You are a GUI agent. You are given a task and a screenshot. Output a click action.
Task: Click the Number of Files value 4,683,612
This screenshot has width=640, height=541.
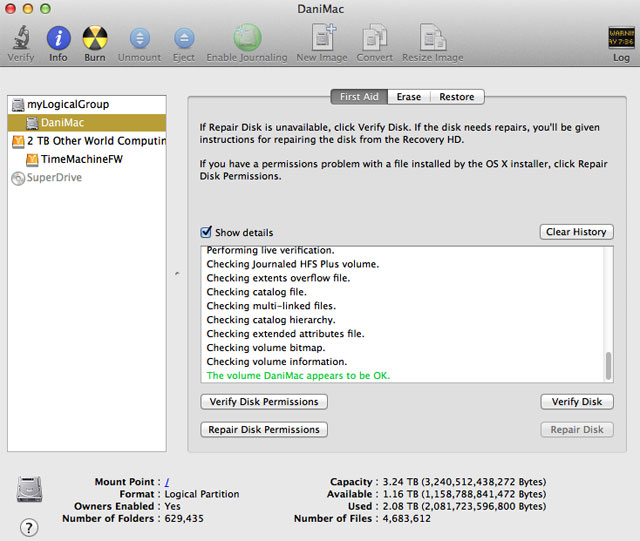[x=407, y=519]
